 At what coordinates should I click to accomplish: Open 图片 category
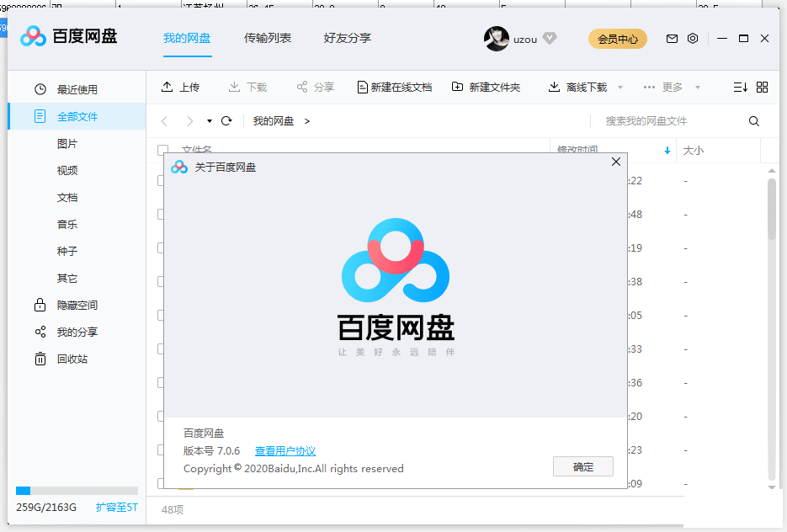(67, 144)
